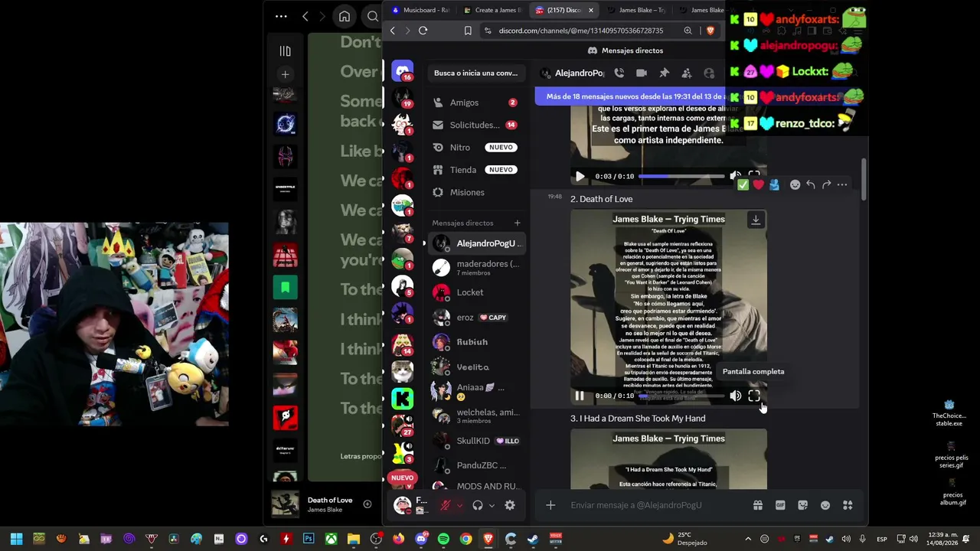980x551 pixels.
Task: Reload the Discord page
Action: 423,31
